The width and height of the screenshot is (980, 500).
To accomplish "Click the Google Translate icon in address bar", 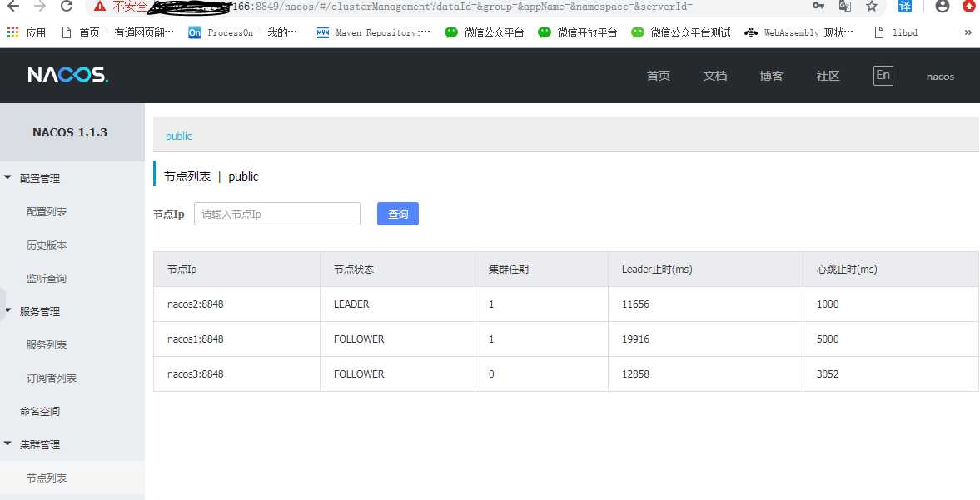I will pyautogui.click(x=845, y=7).
